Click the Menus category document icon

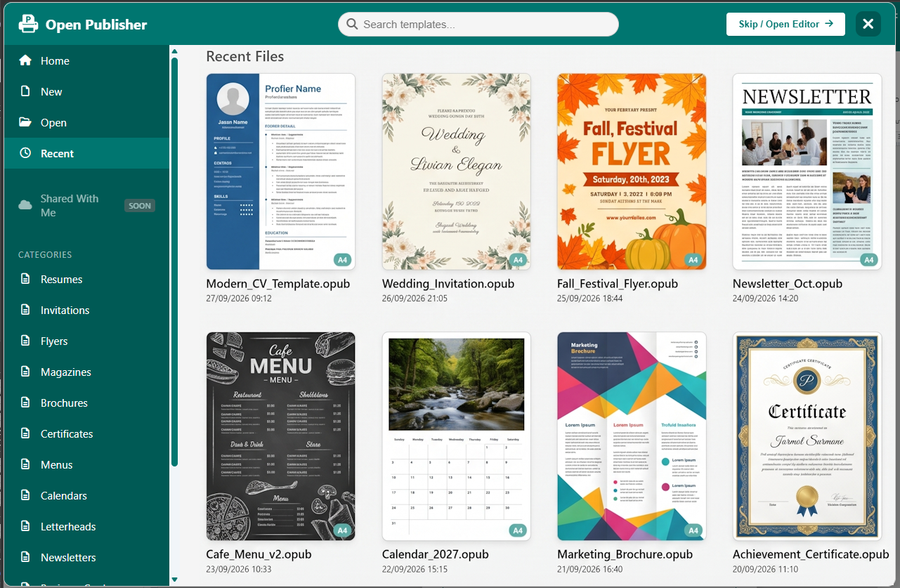point(26,464)
